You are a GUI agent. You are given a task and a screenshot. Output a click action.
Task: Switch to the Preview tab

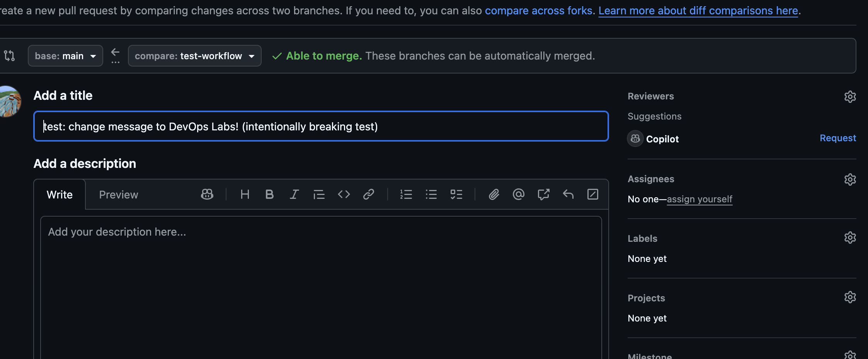pos(118,195)
